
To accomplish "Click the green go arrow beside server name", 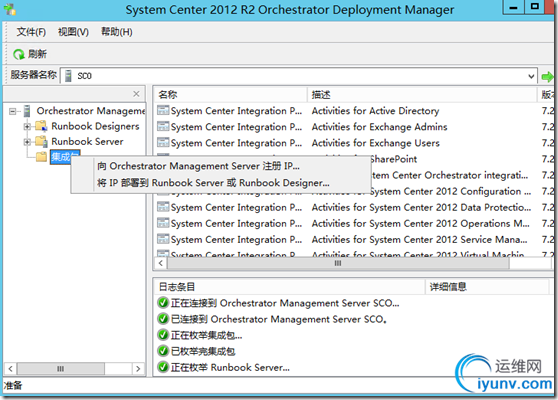I will [547, 76].
